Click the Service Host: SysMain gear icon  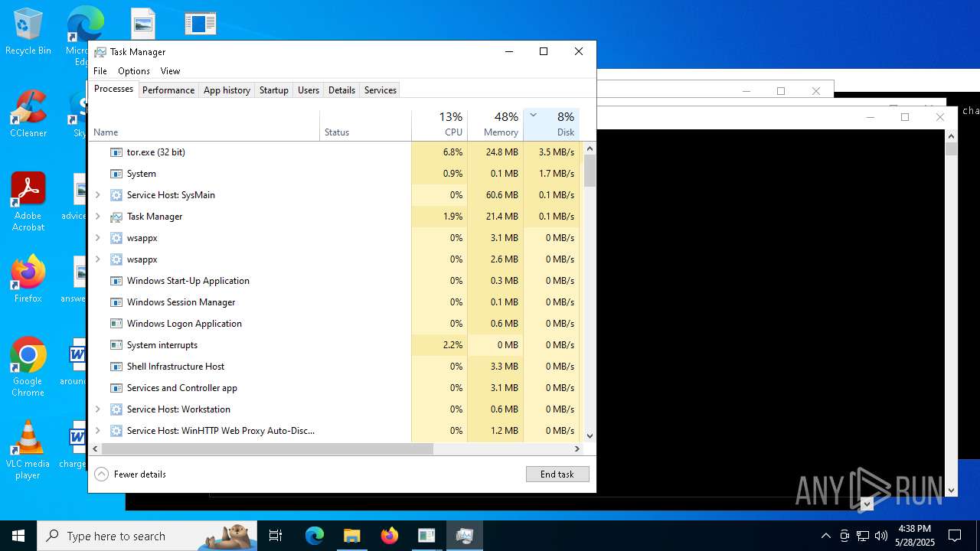click(116, 195)
